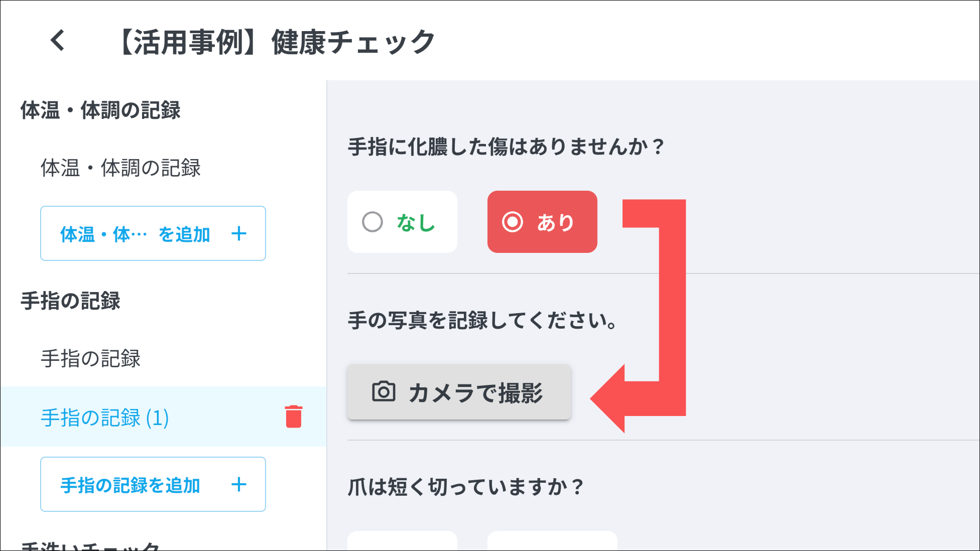Click plus icon beside 手指の記録を追加
The width and height of the screenshot is (980, 551).
click(239, 484)
